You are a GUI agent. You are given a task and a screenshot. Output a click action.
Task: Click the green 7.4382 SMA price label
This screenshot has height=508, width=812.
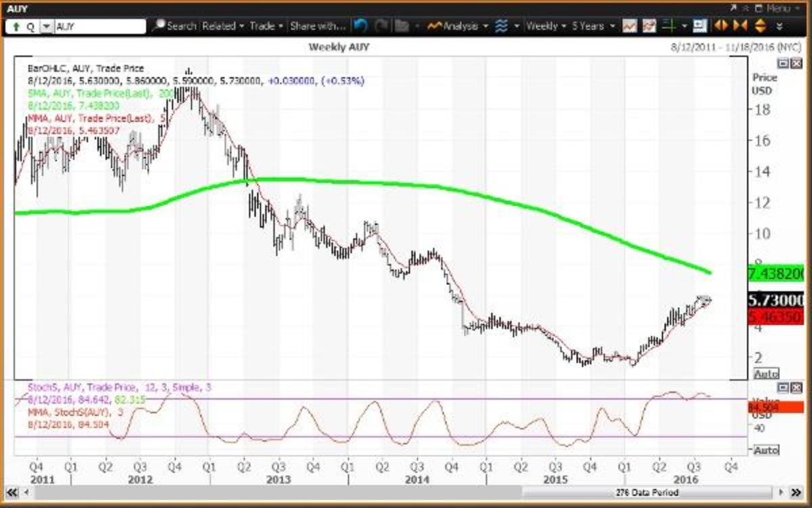pos(775,274)
